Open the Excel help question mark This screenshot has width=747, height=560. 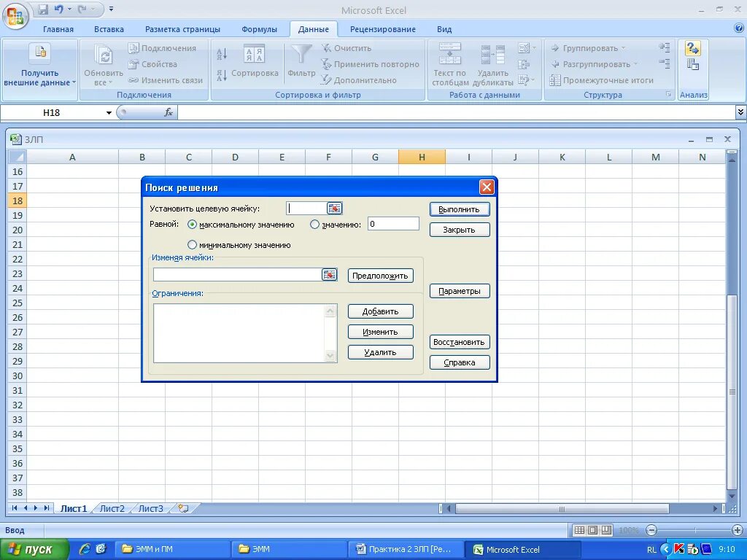[739, 28]
